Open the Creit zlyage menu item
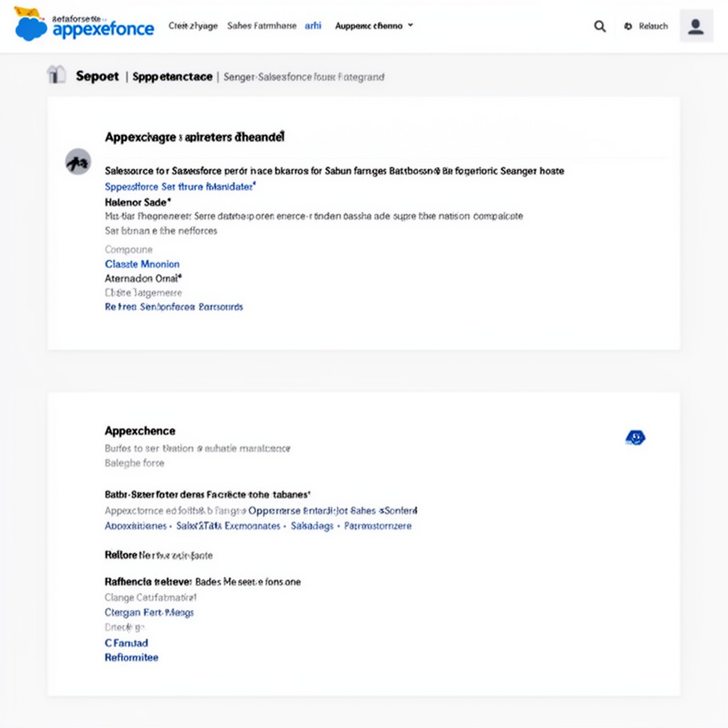728x728 pixels. [x=193, y=26]
